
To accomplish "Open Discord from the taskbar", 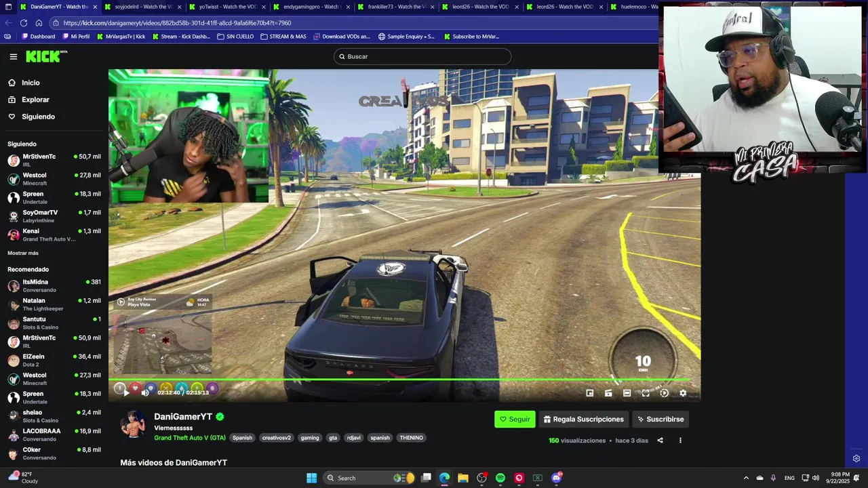I will [x=557, y=478].
